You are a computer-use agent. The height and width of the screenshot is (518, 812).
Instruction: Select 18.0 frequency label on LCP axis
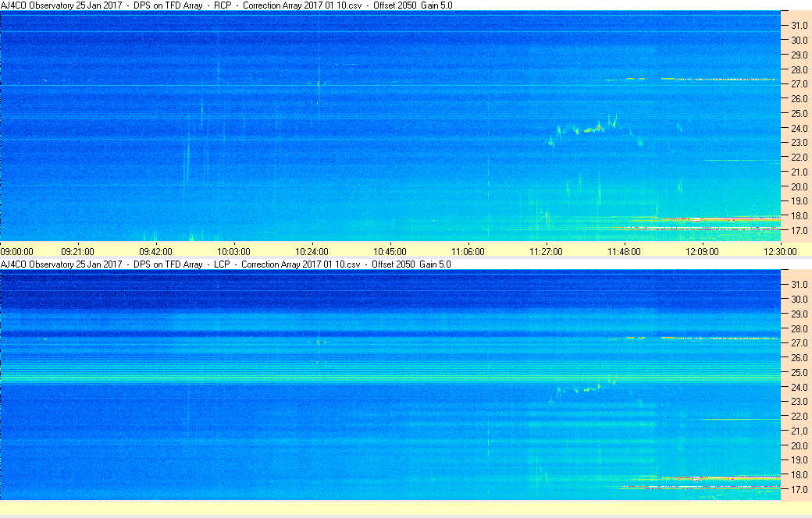799,475
